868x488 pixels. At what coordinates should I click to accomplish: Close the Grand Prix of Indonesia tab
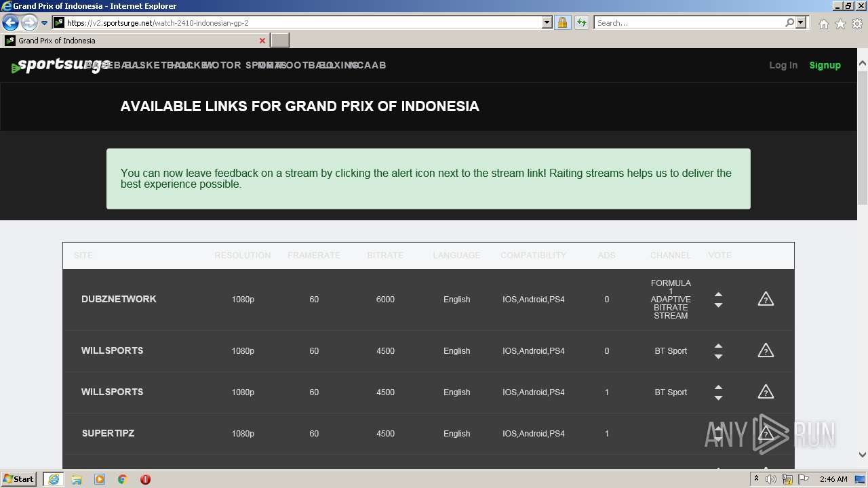pyautogui.click(x=262, y=41)
